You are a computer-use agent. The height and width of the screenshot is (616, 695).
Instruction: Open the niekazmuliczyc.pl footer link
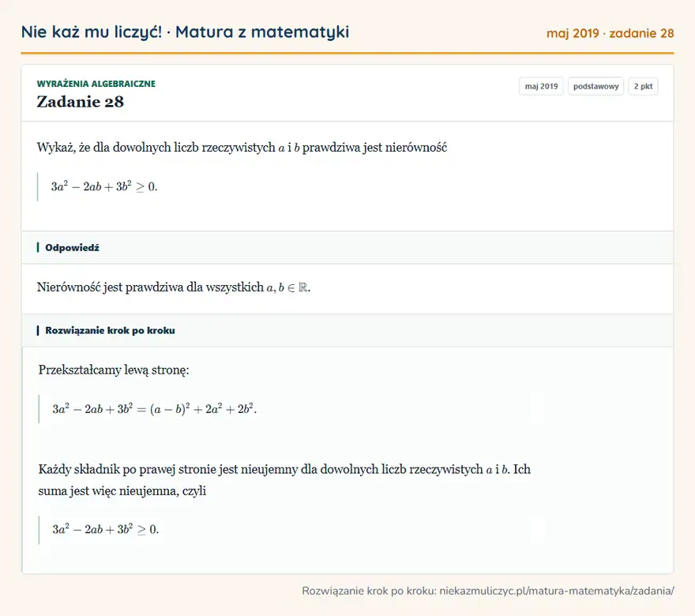557,591
